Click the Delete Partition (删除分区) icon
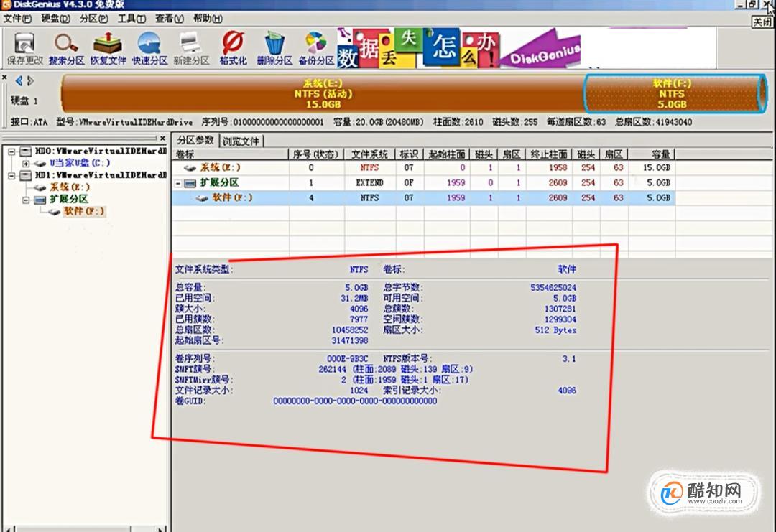Viewport: 776px width, 532px height. click(x=274, y=49)
